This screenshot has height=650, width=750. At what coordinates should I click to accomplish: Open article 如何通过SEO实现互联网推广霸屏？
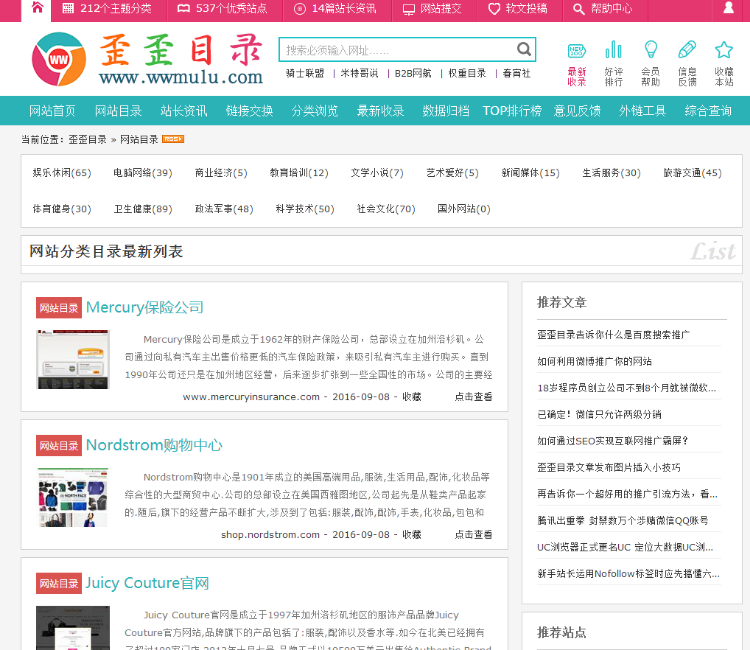(x=613, y=441)
